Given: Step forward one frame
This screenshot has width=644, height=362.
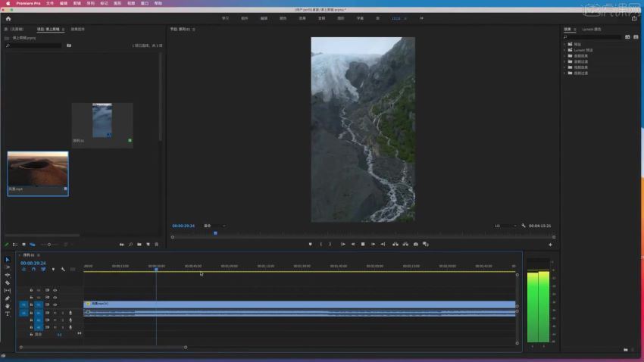Looking at the screenshot, I should tap(373, 244).
